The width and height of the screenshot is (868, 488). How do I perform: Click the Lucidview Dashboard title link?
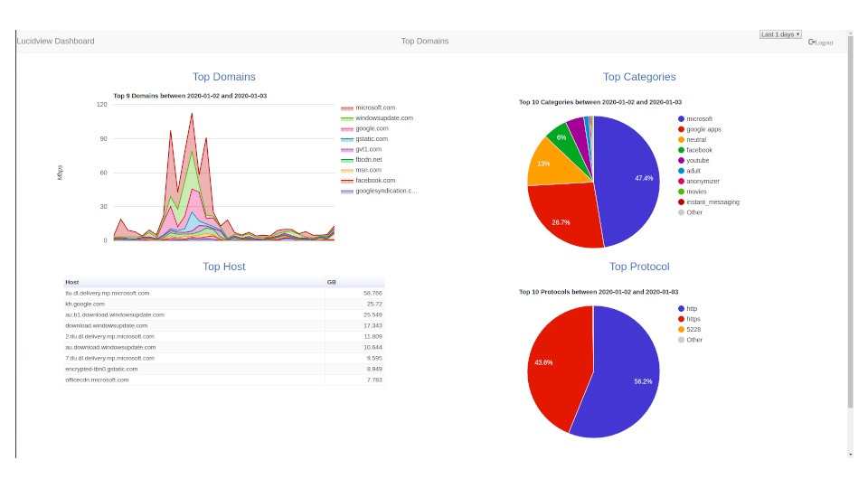(x=55, y=41)
